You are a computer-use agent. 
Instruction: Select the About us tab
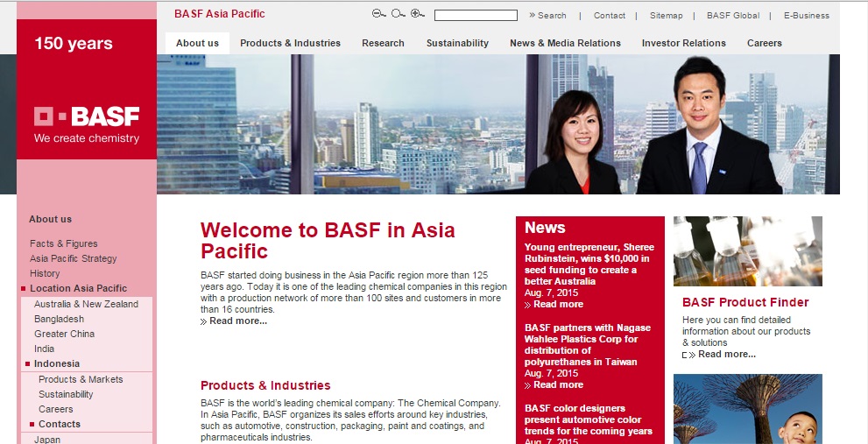tap(197, 43)
